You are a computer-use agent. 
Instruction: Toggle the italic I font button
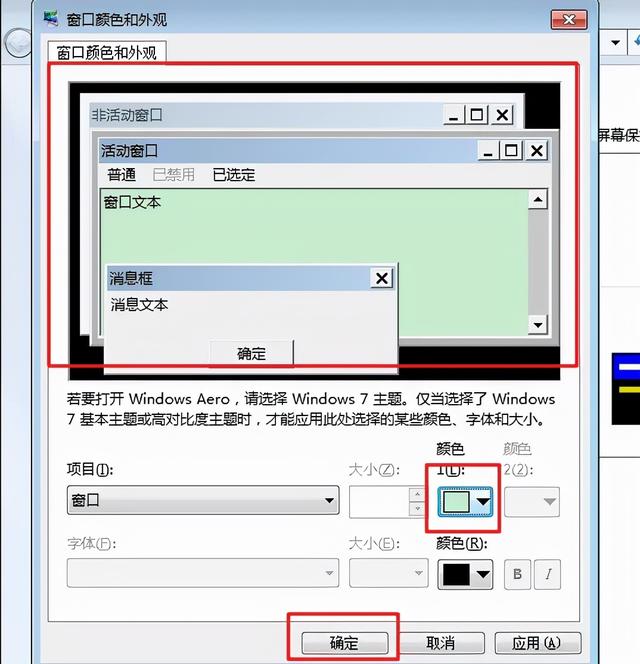548,574
